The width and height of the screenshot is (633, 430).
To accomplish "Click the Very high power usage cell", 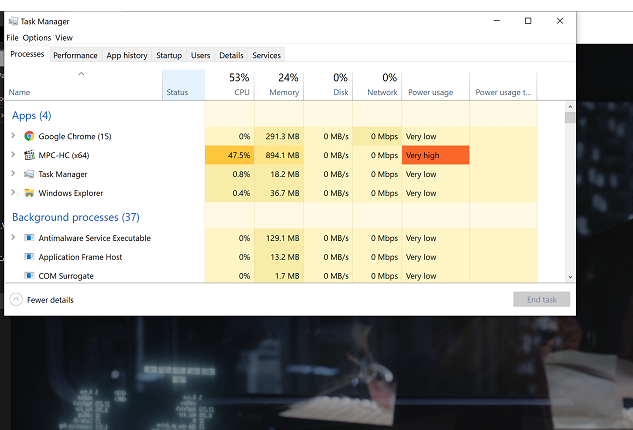I will (x=436, y=155).
